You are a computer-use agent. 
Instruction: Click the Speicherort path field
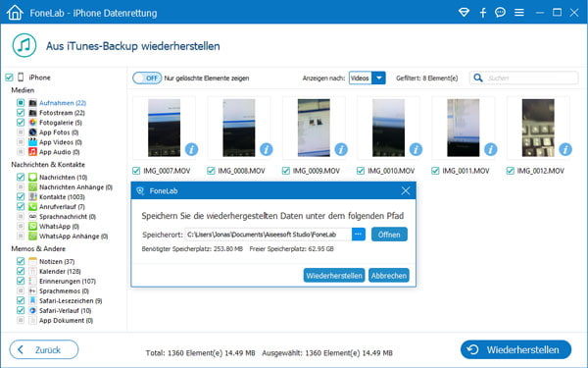pos(269,235)
